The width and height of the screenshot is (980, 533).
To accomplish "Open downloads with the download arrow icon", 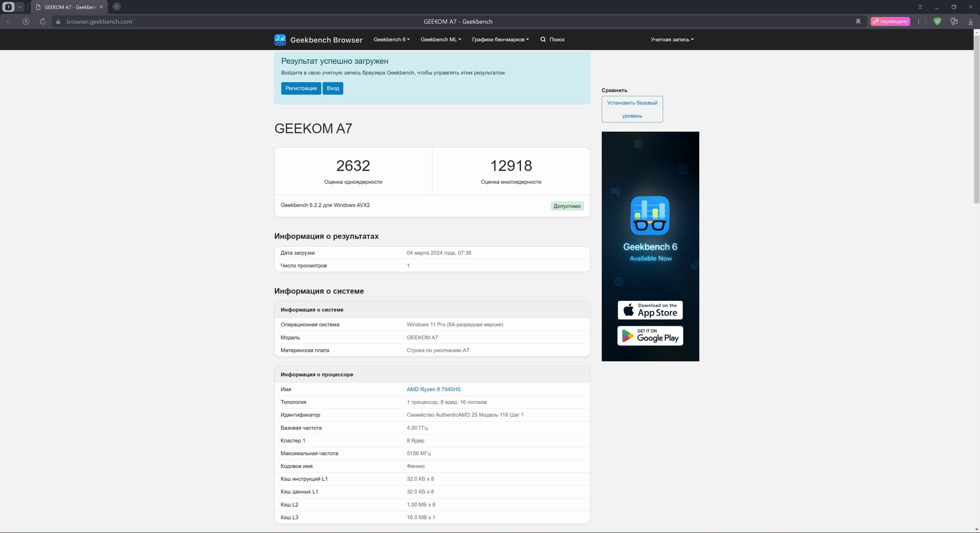I will (971, 22).
